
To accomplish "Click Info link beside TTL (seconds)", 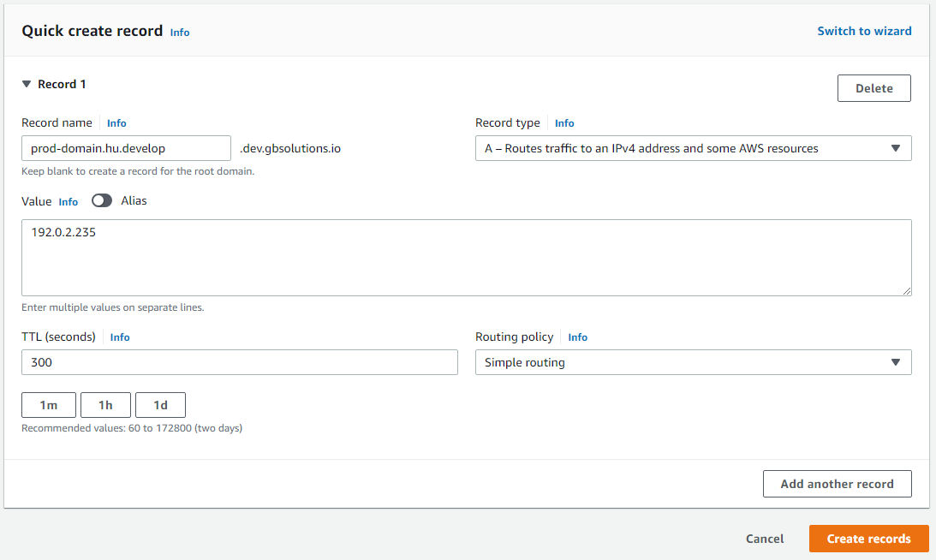I will click(x=120, y=337).
